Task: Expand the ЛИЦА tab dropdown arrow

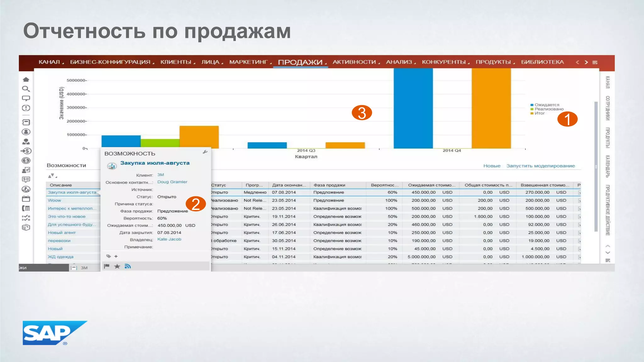Action: [x=222, y=63]
